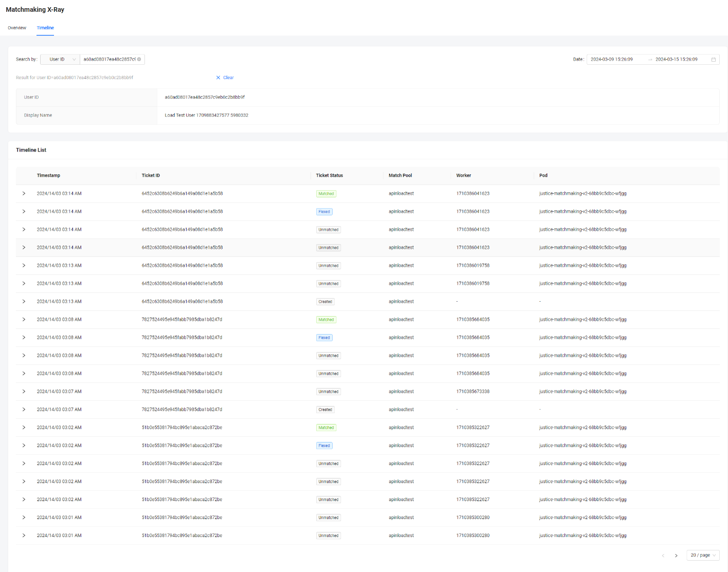Click timestamp in the 03:07 AM Unmatched row
728x572 pixels.
tap(59, 392)
